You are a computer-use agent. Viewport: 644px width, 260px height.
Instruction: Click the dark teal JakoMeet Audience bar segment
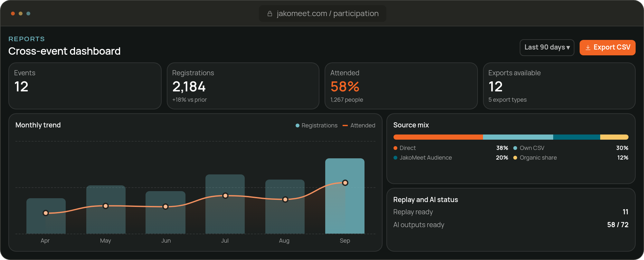pyautogui.click(x=577, y=137)
